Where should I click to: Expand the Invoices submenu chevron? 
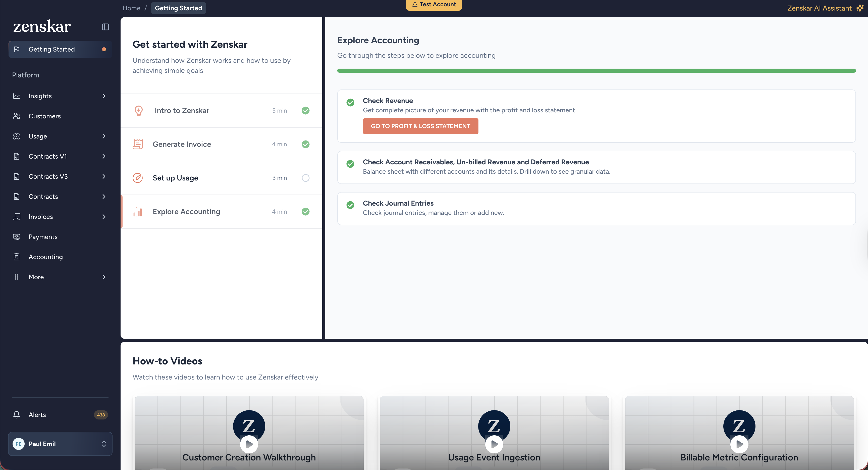(104, 216)
